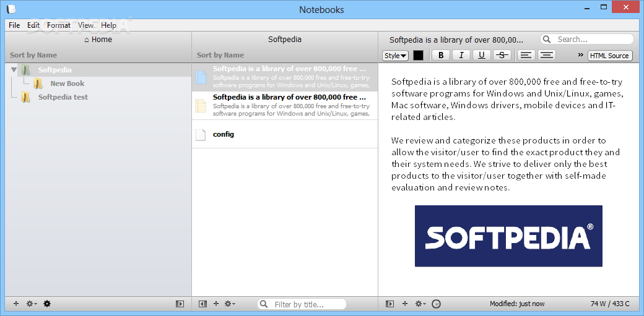The image size is (644, 316).
Task: Add new item in editor panel
Action: pyautogui.click(x=404, y=304)
